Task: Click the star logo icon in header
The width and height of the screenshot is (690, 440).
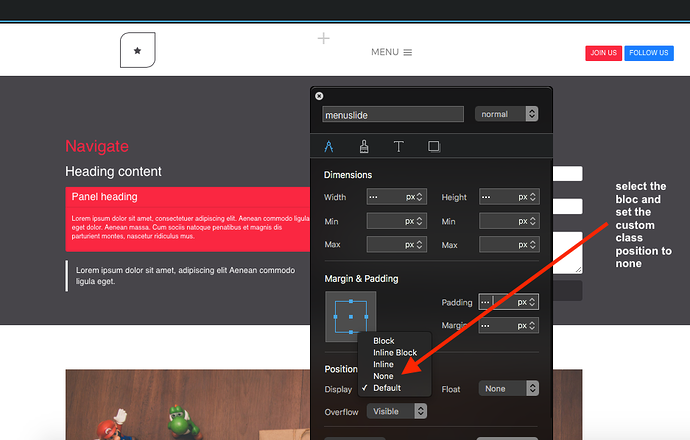Action: (137, 50)
